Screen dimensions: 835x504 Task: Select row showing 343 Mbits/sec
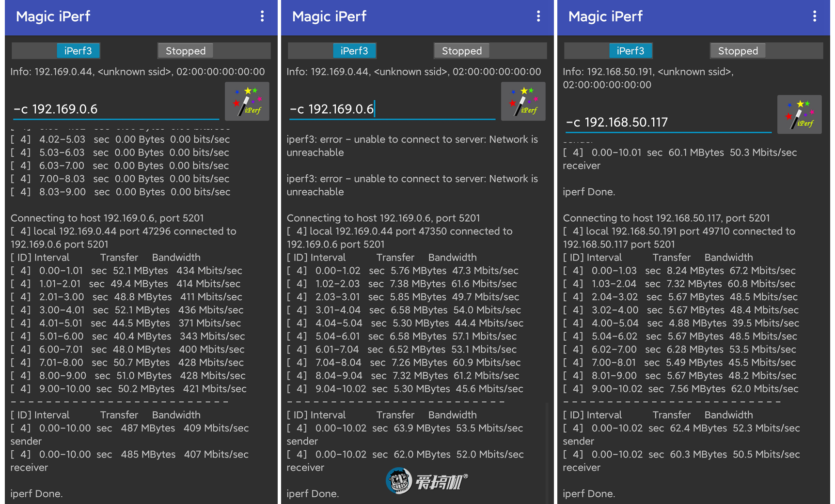point(128,336)
